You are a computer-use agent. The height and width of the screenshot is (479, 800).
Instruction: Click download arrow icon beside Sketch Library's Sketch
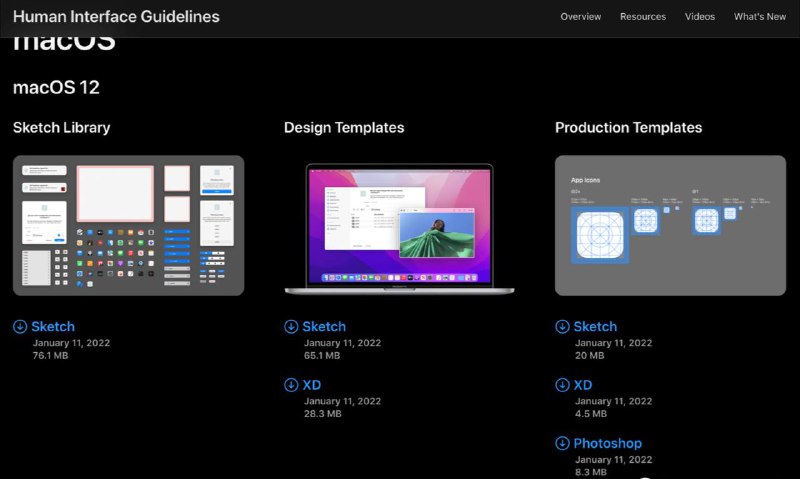tap(20, 327)
